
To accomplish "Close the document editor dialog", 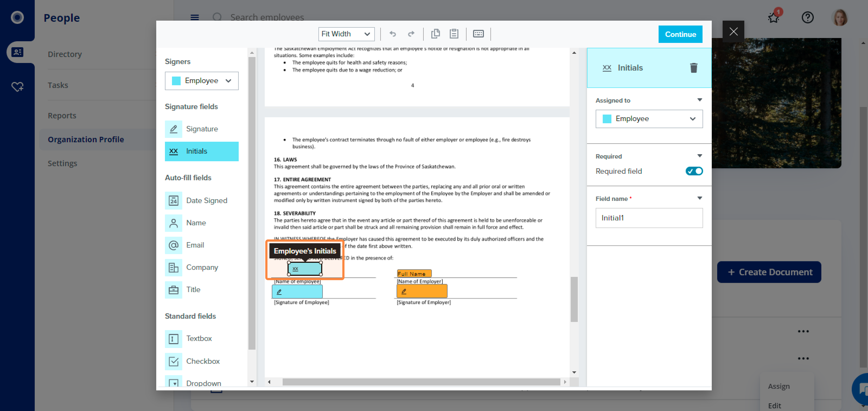I will click(x=733, y=31).
